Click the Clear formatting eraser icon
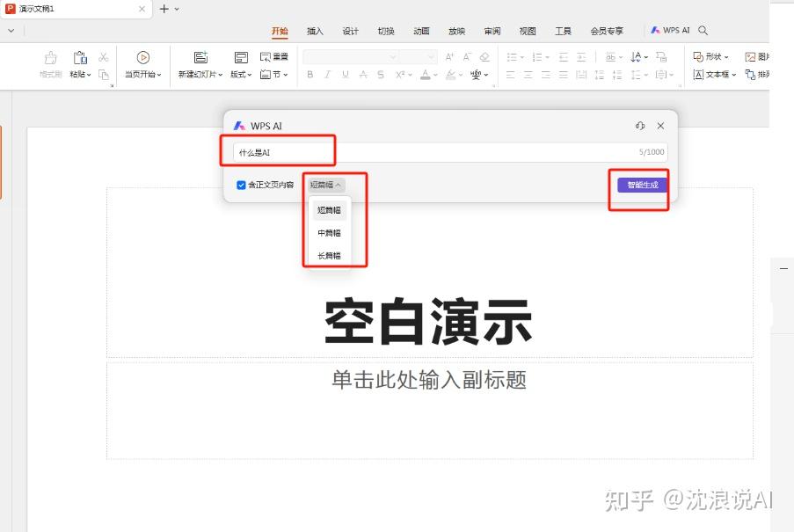 click(x=484, y=56)
